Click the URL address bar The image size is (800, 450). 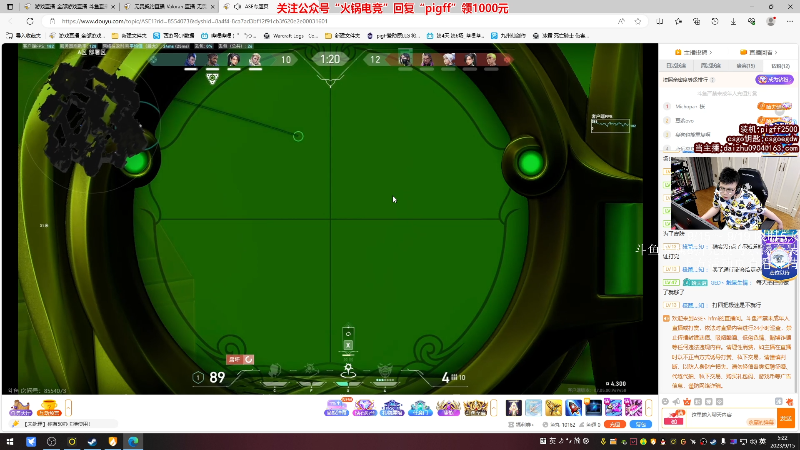tap(327, 21)
